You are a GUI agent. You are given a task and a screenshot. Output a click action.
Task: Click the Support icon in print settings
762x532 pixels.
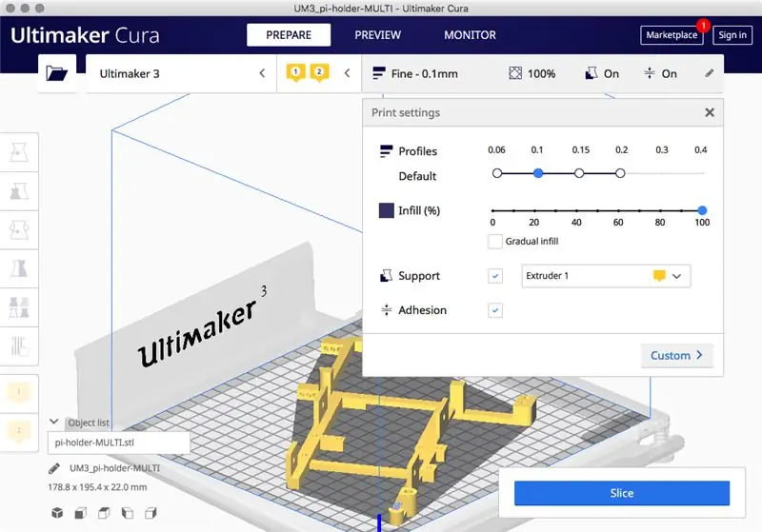(x=386, y=276)
